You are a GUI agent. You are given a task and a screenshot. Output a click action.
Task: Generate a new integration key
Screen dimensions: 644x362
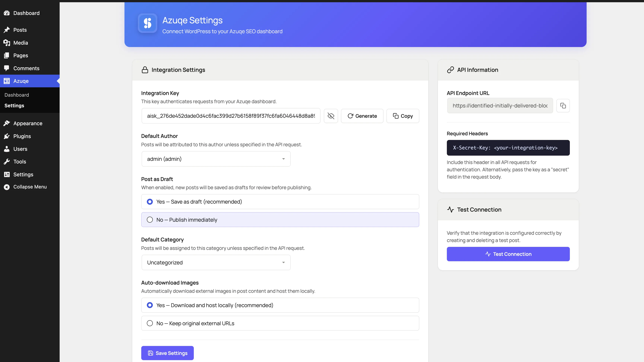(362, 116)
